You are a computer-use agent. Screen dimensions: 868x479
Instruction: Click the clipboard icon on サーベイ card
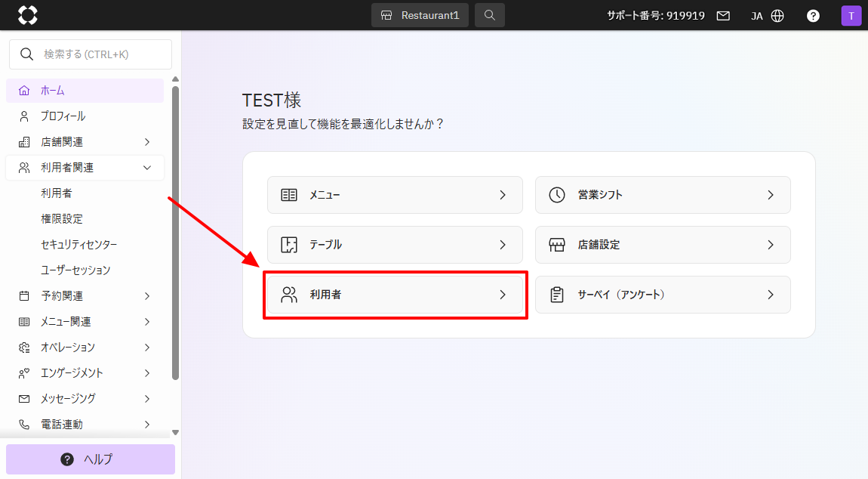pyautogui.click(x=557, y=295)
